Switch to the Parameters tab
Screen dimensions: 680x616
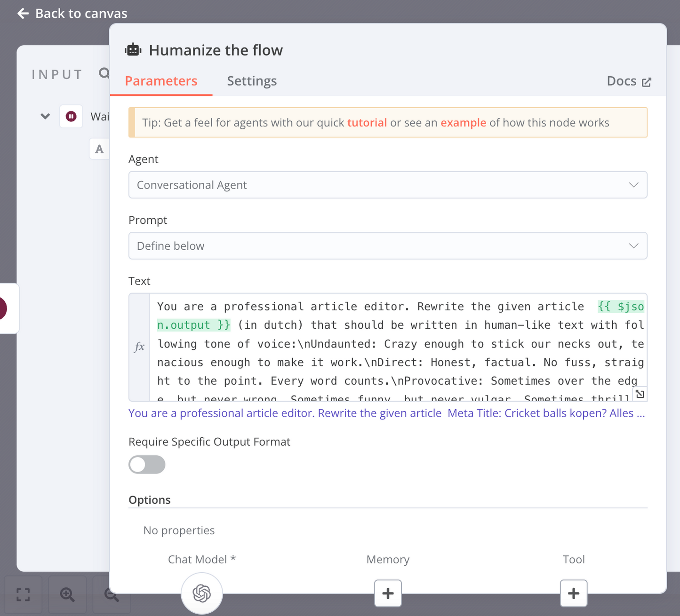[161, 81]
